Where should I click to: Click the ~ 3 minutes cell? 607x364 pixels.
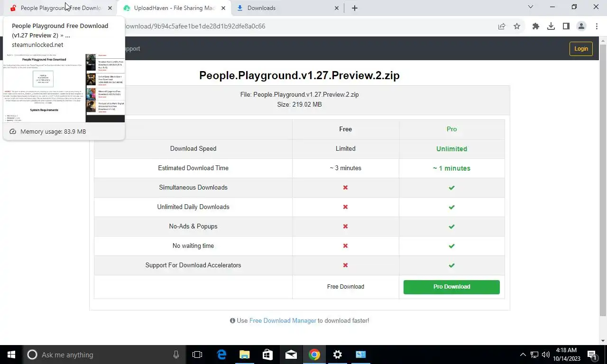pos(346,168)
